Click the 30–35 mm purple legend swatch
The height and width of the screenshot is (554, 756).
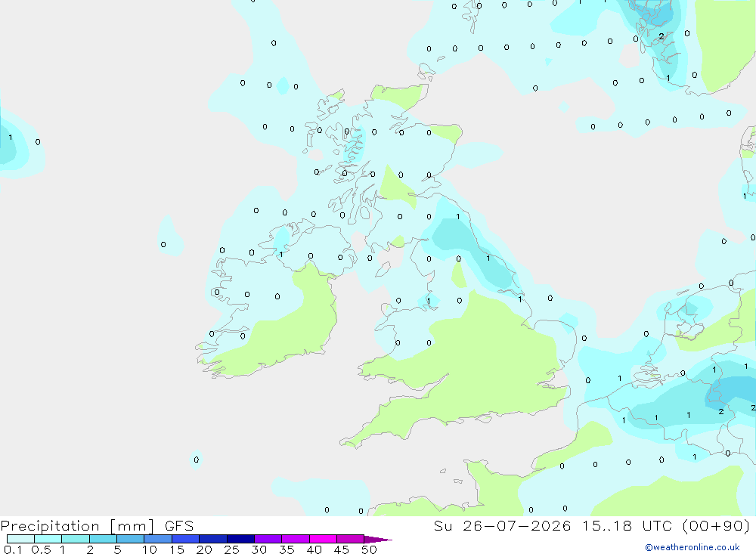tap(268, 539)
